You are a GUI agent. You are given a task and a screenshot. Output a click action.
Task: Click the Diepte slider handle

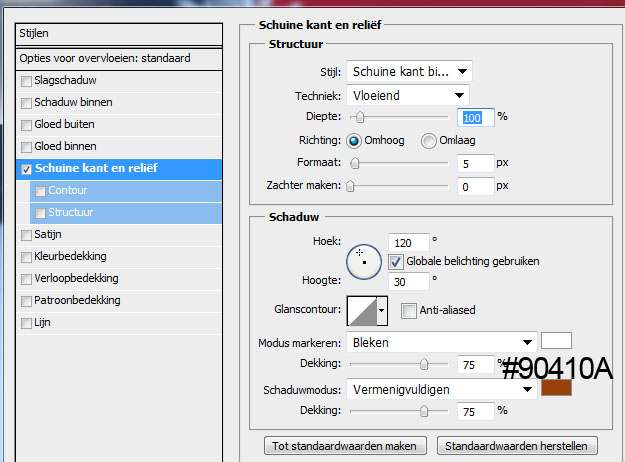pyautogui.click(x=360, y=117)
